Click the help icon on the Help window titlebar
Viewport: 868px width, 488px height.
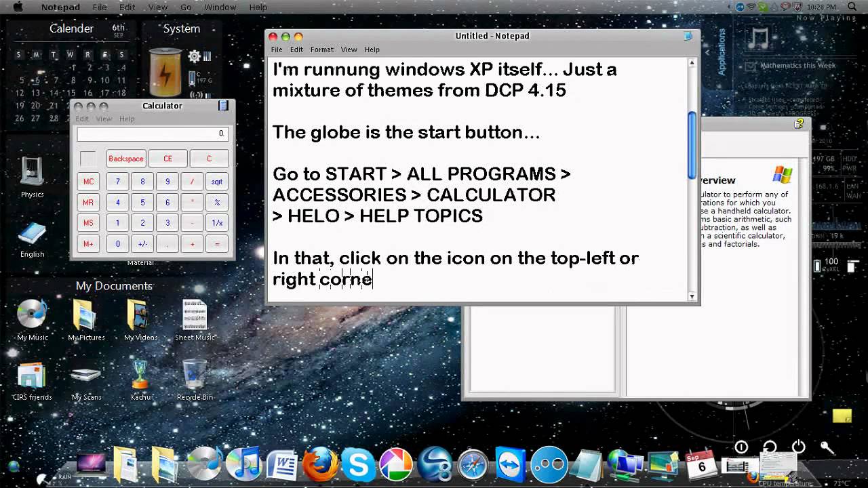tap(799, 124)
